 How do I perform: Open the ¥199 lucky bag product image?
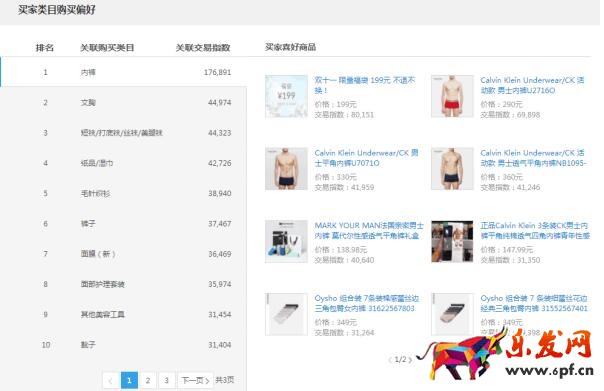click(286, 96)
